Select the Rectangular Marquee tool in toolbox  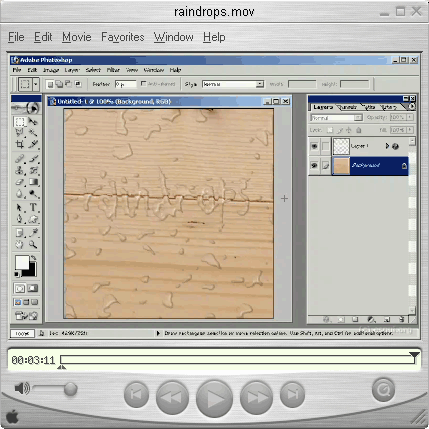point(20,121)
